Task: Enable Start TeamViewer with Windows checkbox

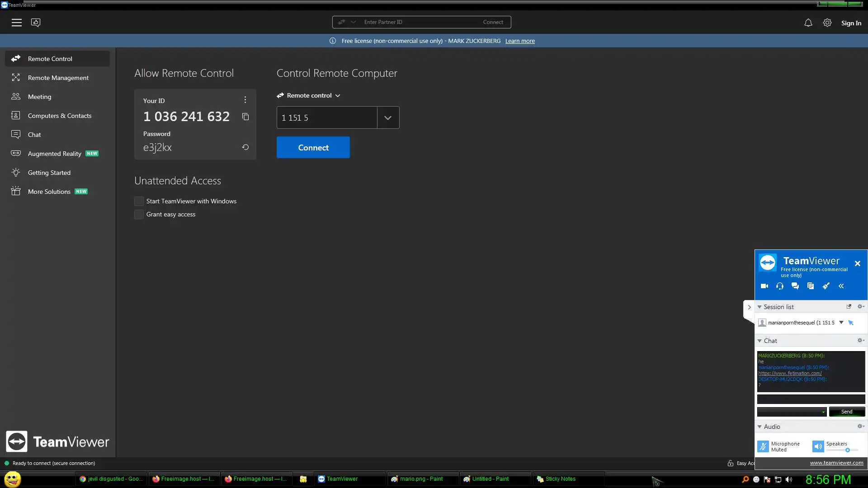Action: click(139, 201)
